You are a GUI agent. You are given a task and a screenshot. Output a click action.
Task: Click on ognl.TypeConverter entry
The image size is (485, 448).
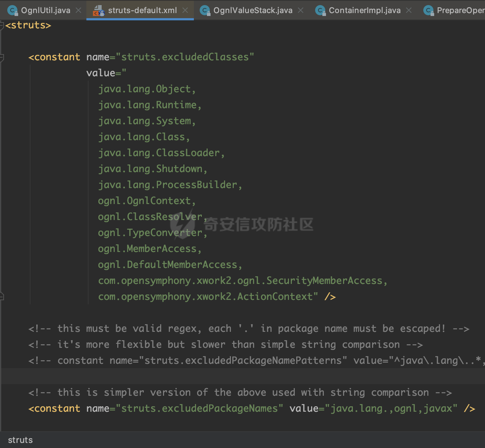[153, 233]
